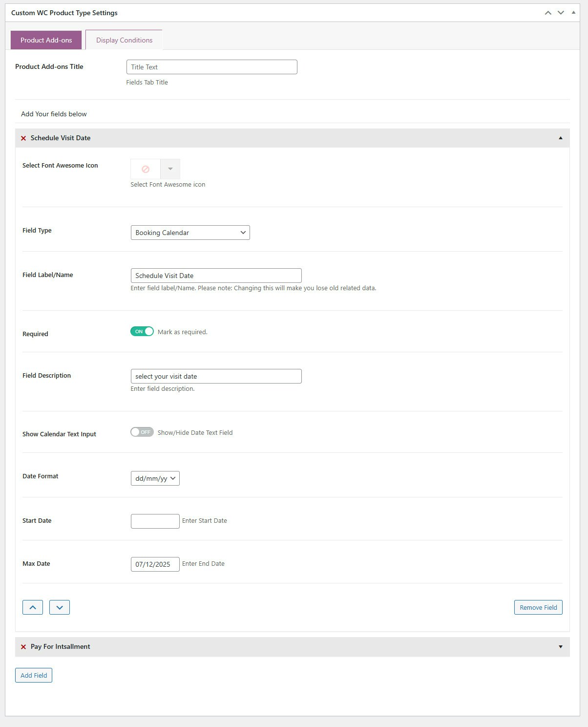Image resolution: width=588 pixels, height=727 pixels.
Task: Toggle the Custom WC Product Type Settings panel
Action: (x=573, y=12)
